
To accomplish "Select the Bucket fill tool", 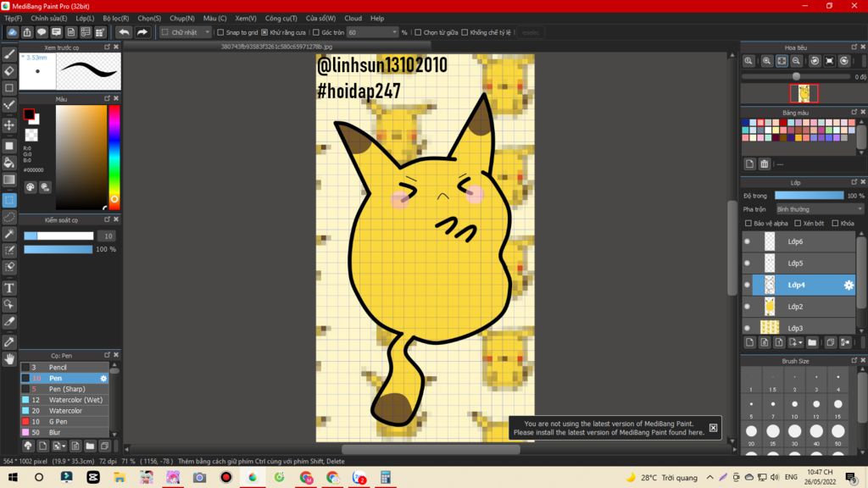I will 9,162.
